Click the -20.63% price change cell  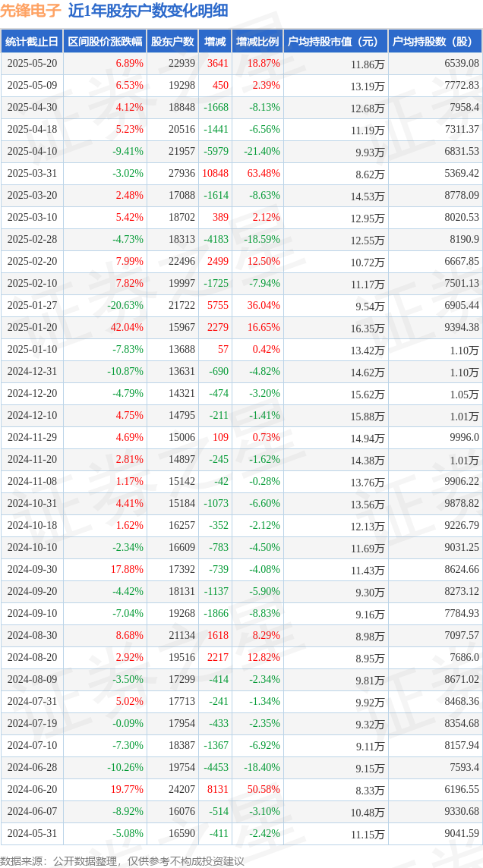tap(125, 305)
